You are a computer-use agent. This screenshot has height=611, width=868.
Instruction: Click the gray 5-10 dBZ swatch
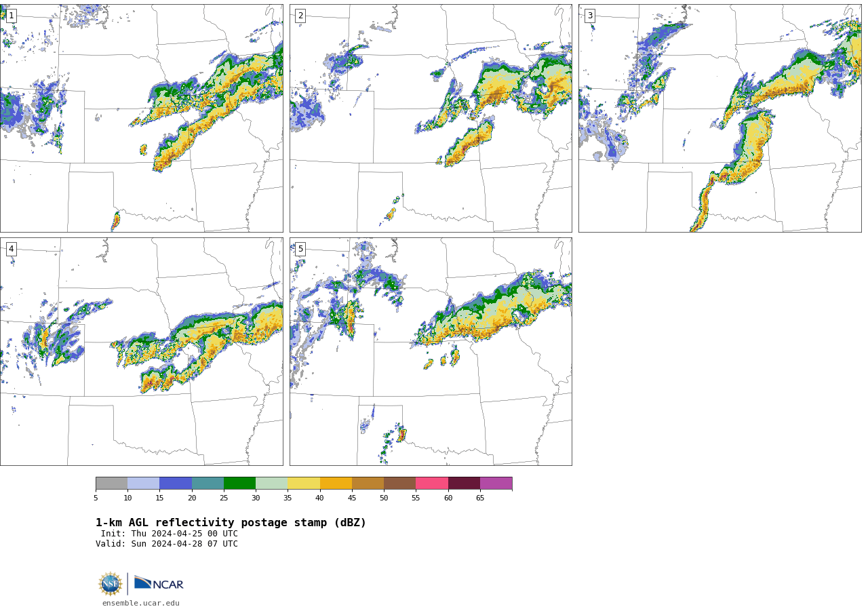coord(111,484)
